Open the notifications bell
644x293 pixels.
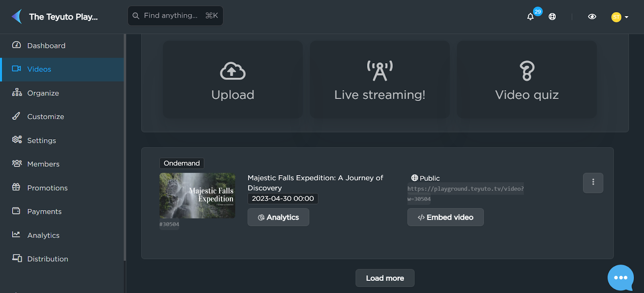point(530,17)
